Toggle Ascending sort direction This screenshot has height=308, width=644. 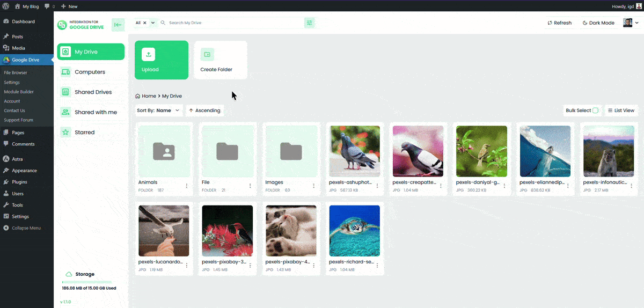coord(204,111)
